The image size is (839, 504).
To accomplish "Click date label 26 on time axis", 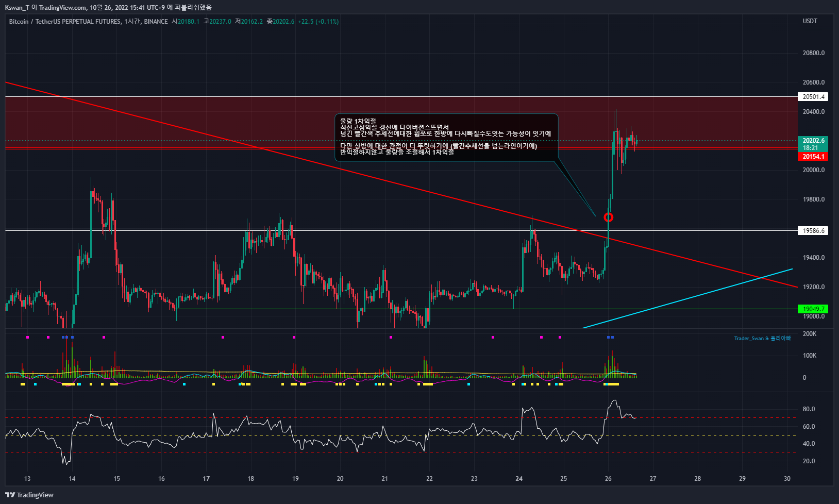I will tap(608, 479).
